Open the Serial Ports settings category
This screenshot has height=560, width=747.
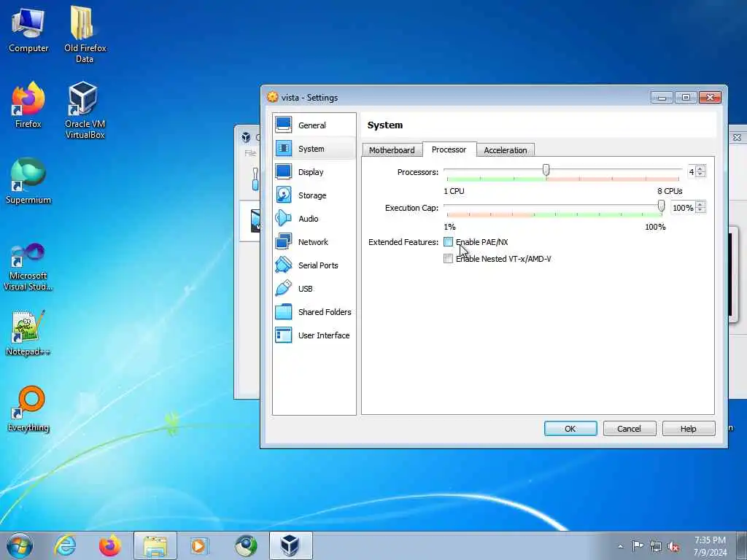(x=314, y=265)
